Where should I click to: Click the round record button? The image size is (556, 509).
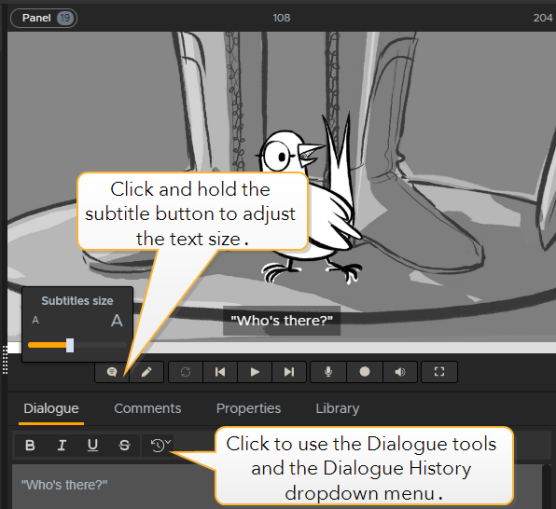coord(365,372)
